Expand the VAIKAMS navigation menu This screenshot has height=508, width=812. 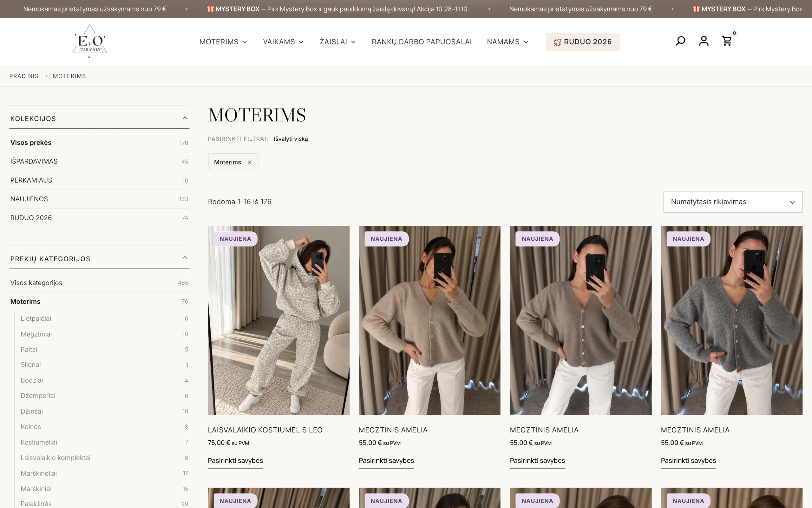(283, 42)
